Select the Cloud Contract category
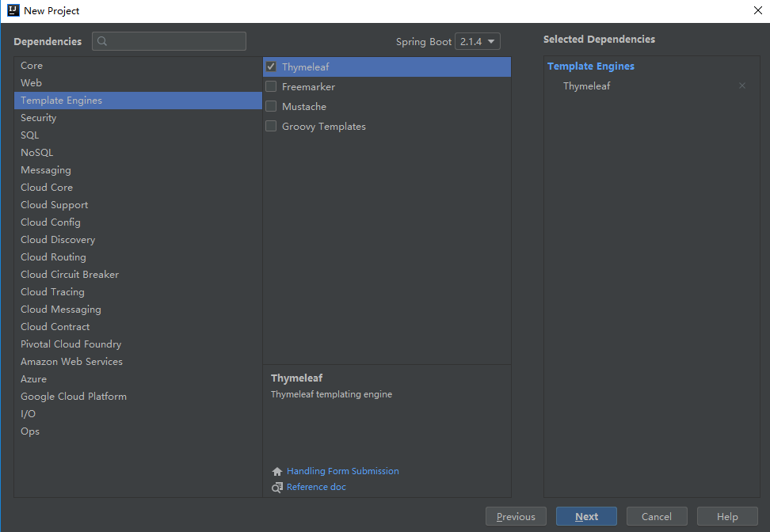 click(138, 327)
